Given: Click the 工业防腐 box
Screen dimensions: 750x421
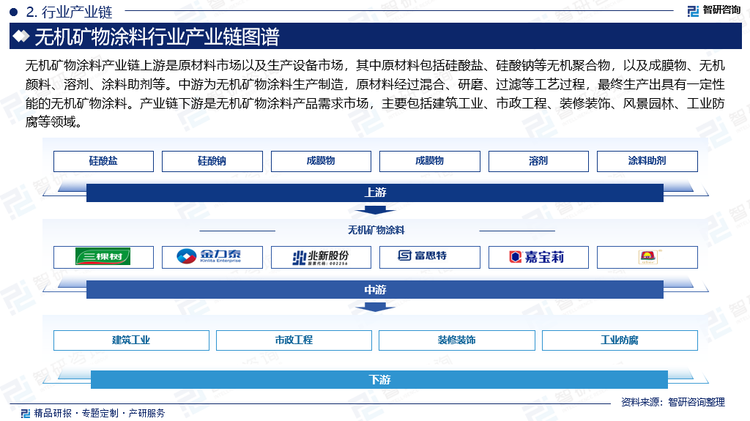Looking at the screenshot, I should 619,340.
